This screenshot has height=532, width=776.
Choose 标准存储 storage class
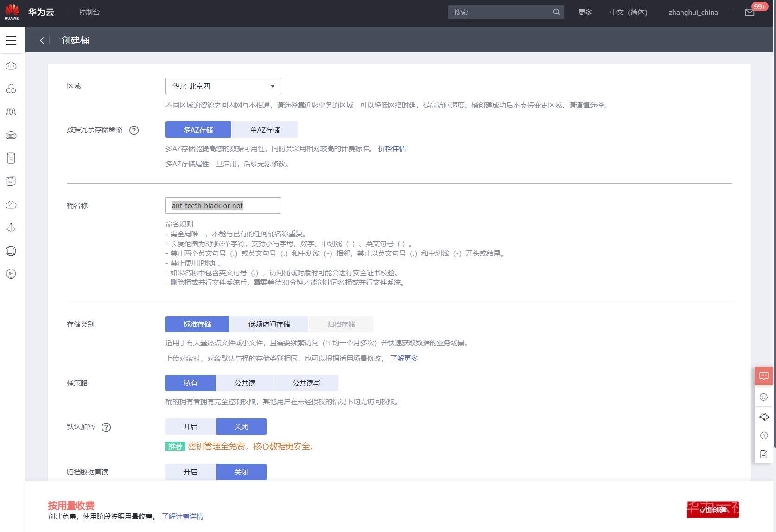[197, 324]
